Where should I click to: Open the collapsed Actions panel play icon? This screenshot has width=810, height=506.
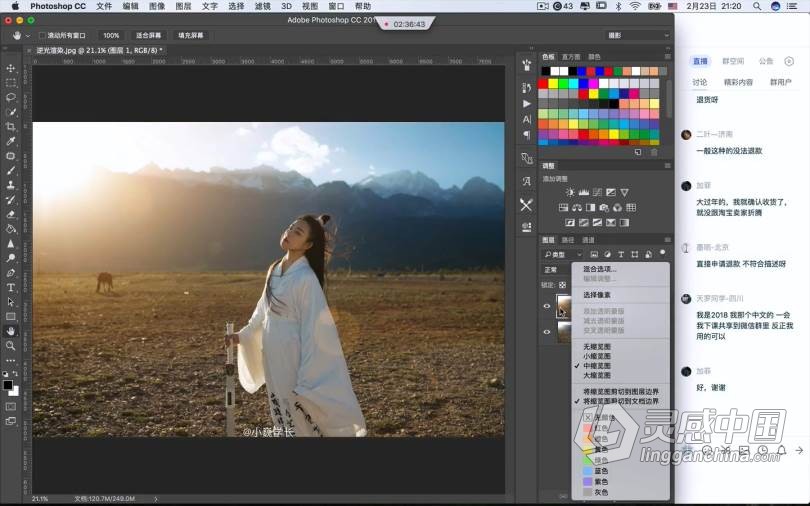(x=526, y=103)
